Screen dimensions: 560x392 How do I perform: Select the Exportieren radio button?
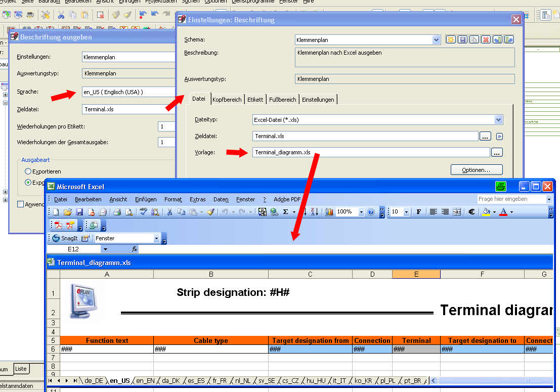pyautogui.click(x=28, y=171)
